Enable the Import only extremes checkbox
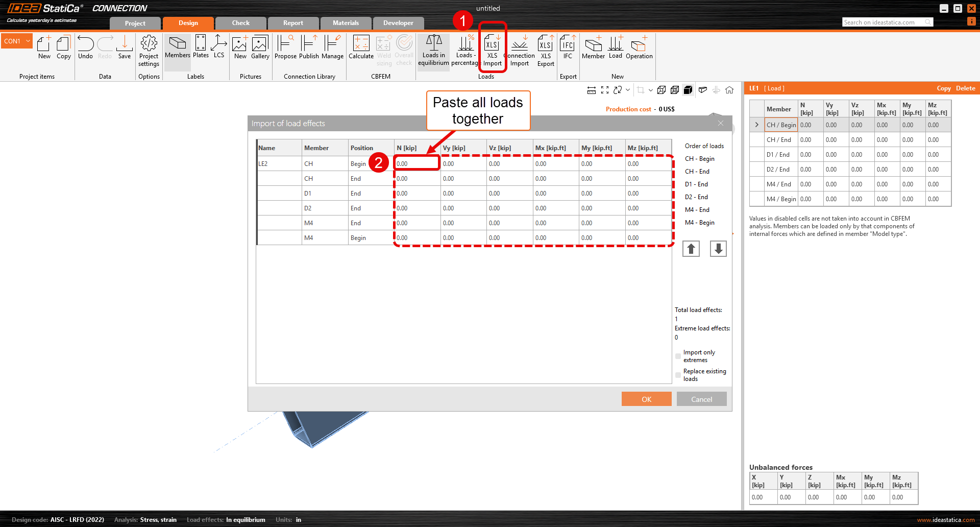 coord(678,356)
